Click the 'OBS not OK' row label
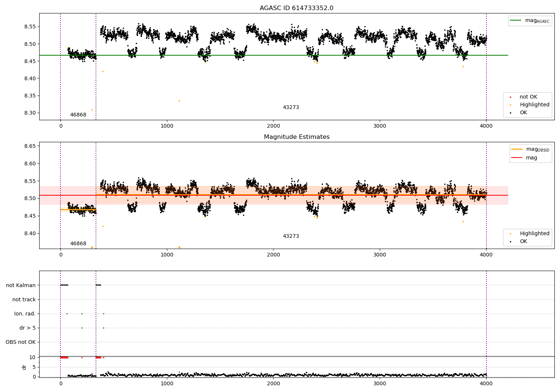 point(21,342)
